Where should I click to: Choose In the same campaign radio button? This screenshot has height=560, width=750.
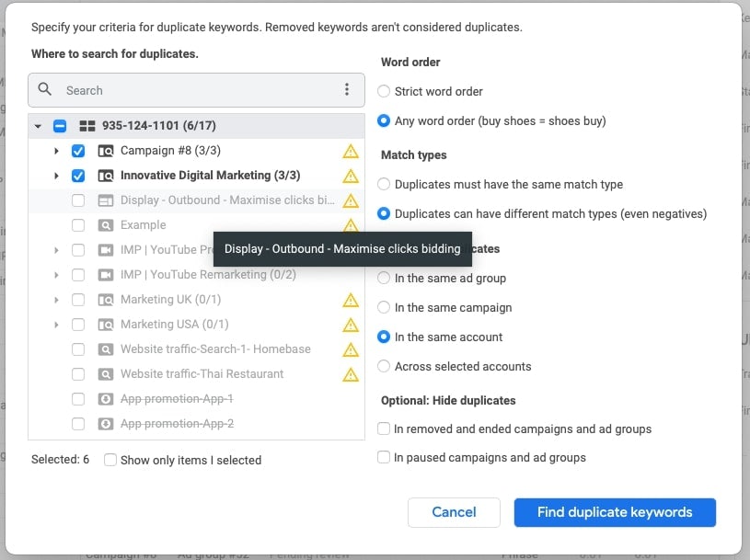[x=384, y=308]
